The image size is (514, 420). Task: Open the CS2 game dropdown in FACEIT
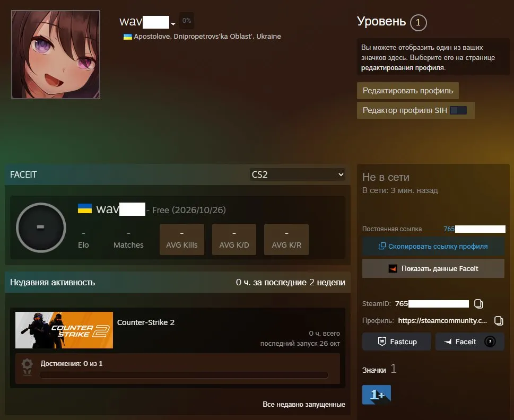(x=298, y=174)
